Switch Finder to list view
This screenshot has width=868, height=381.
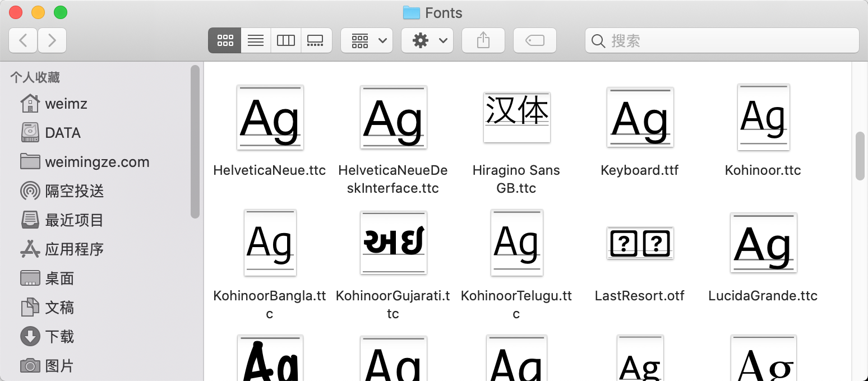pyautogui.click(x=256, y=40)
